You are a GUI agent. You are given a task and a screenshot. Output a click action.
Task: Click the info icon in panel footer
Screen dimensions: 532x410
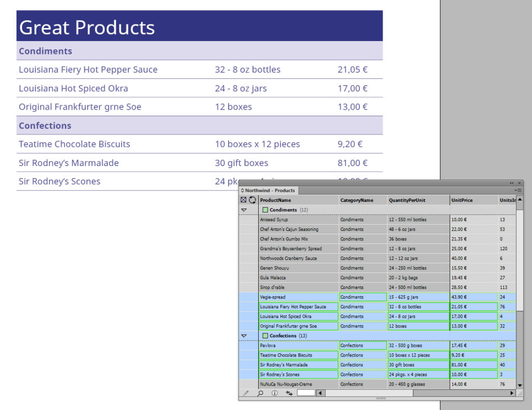[x=274, y=393]
